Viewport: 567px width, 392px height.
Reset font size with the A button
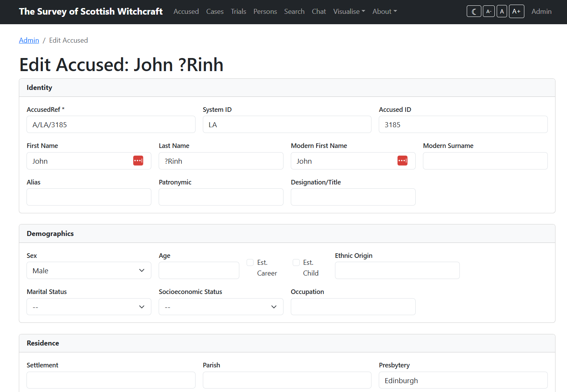(502, 12)
